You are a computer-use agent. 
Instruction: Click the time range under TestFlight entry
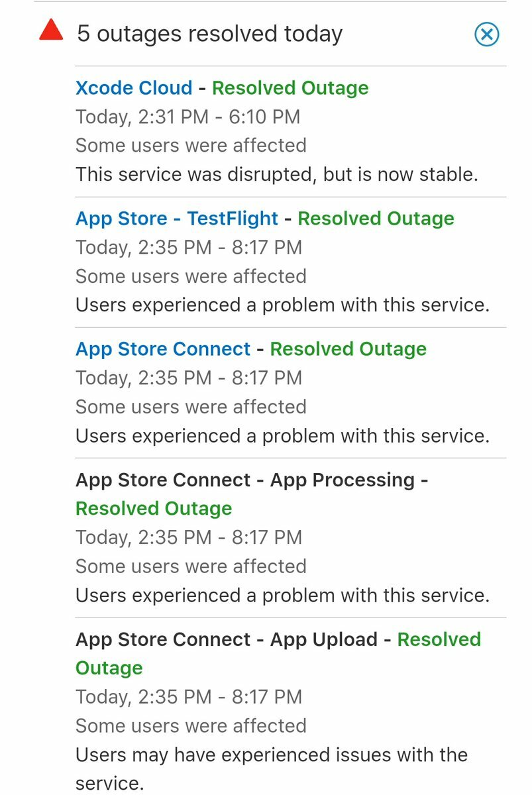[x=189, y=247]
